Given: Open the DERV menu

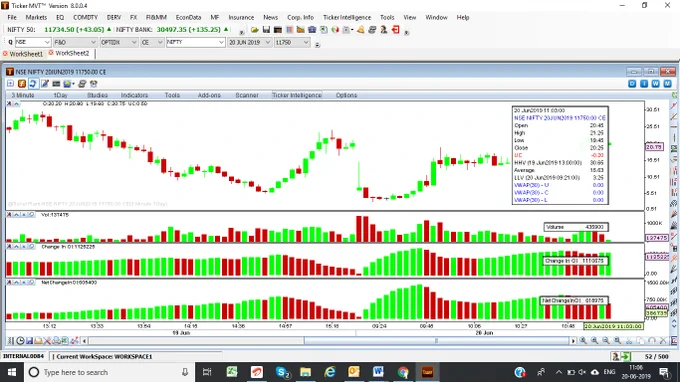Looking at the screenshot, I should pos(114,17).
